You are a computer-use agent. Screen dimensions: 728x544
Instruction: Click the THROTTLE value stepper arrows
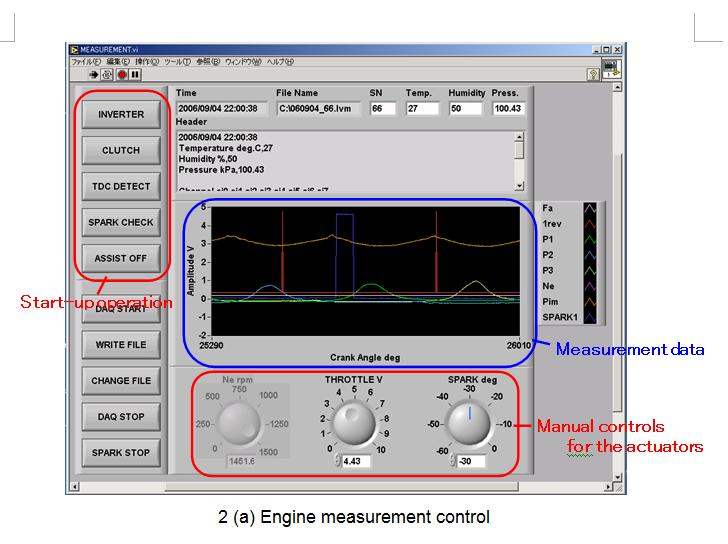click(338, 461)
